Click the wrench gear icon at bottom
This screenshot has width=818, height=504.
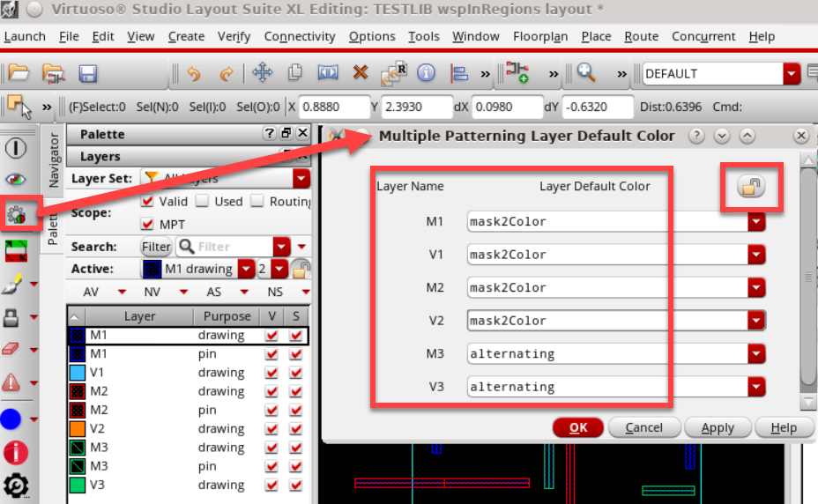coord(16,486)
